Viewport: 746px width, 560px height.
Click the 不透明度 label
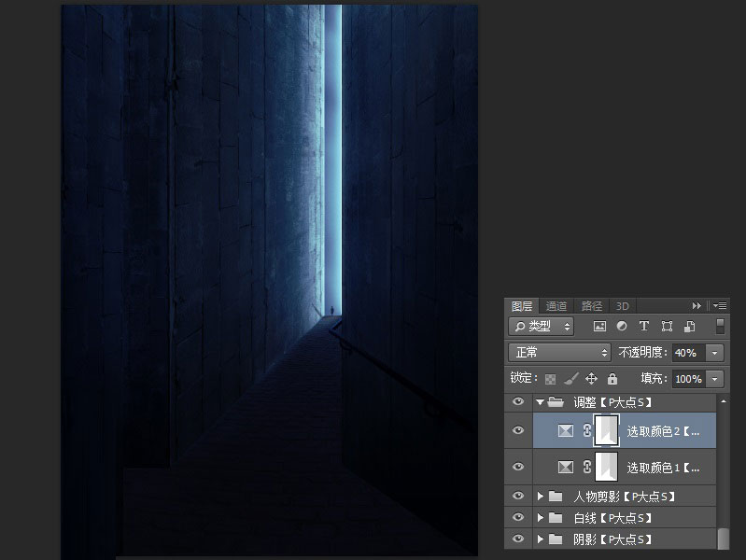(642, 353)
